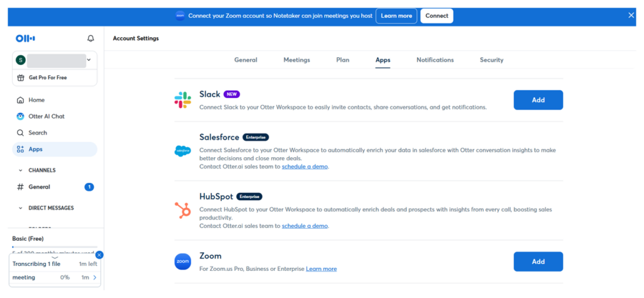Click the Connect button in banner

click(436, 16)
